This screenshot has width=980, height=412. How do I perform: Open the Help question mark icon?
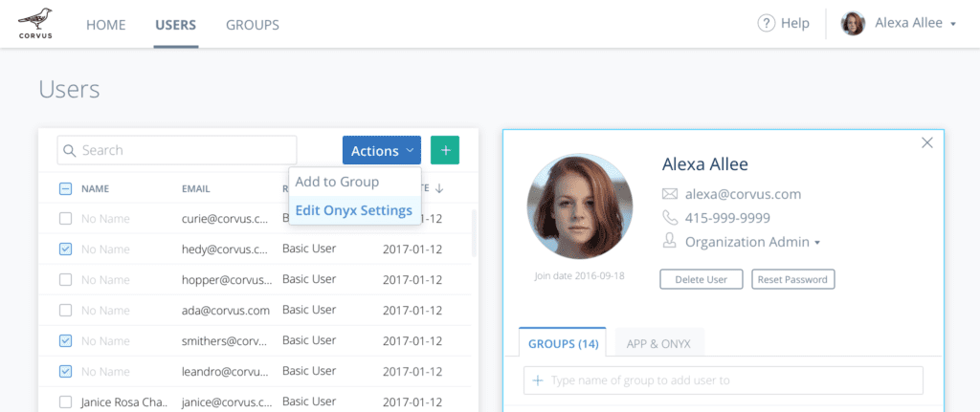coord(767,24)
